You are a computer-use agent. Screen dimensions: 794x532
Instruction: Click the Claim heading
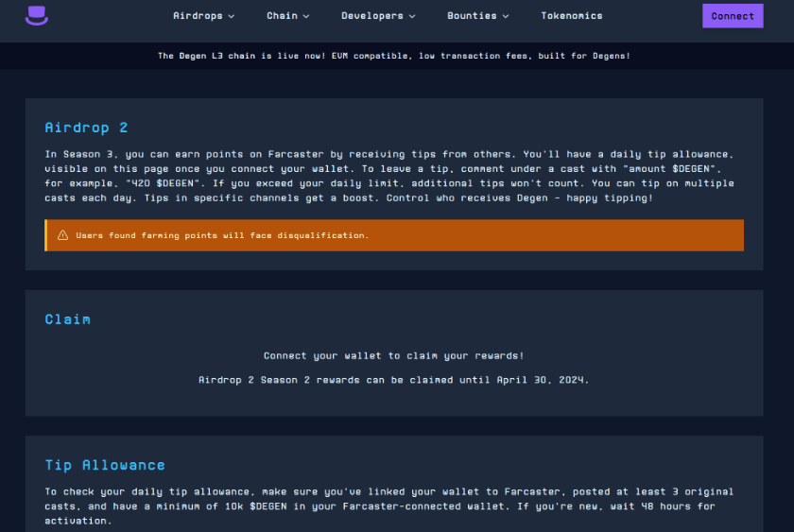(x=67, y=319)
